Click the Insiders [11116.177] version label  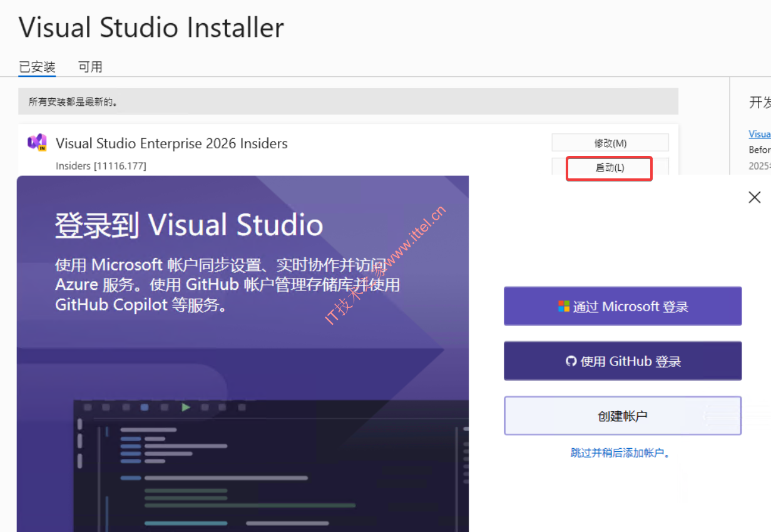pos(101,166)
